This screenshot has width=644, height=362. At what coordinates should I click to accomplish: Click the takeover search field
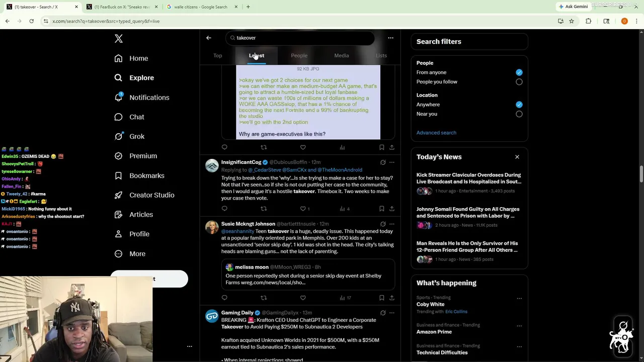pos(300,38)
